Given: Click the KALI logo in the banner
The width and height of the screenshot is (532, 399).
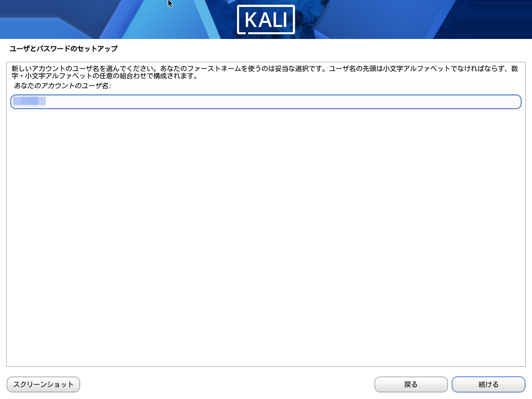Looking at the screenshot, I should pos(265,20).
